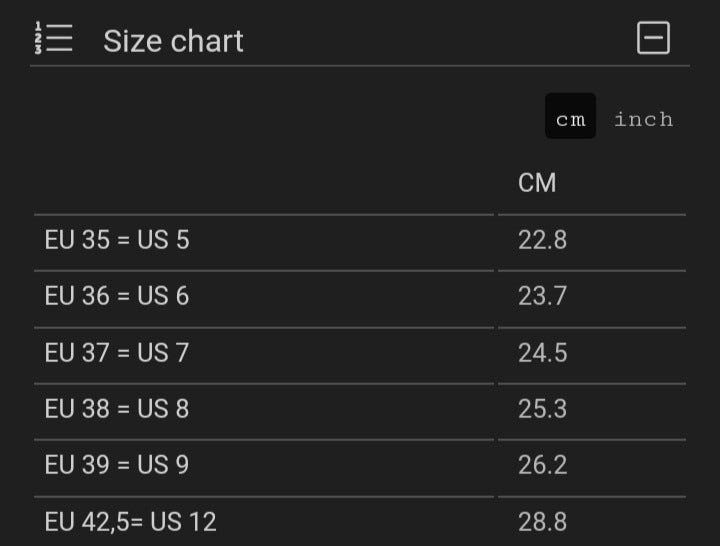720x546 pixels.
Task: Click the 25.3 measurement value
Action: point(542,408)
